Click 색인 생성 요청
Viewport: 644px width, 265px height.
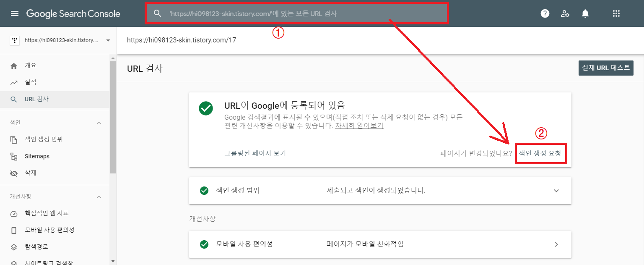click(x=540, y=153)
